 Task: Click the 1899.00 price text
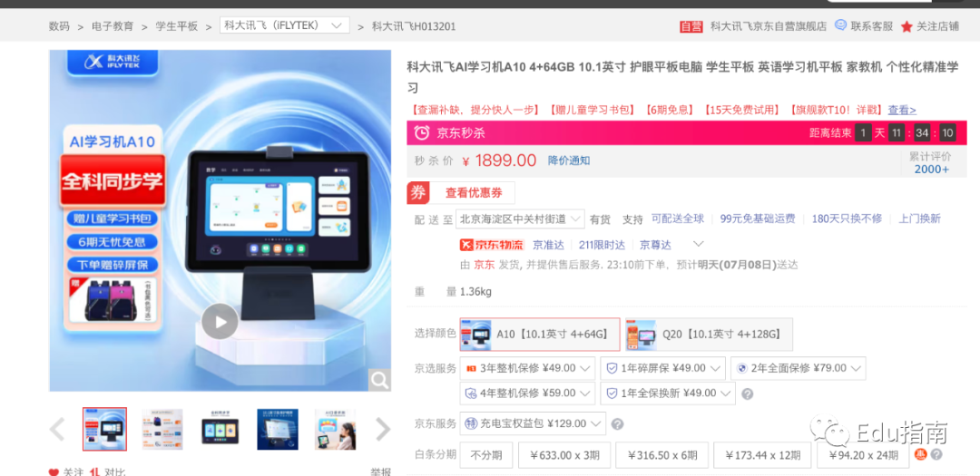tap(505, 160)
